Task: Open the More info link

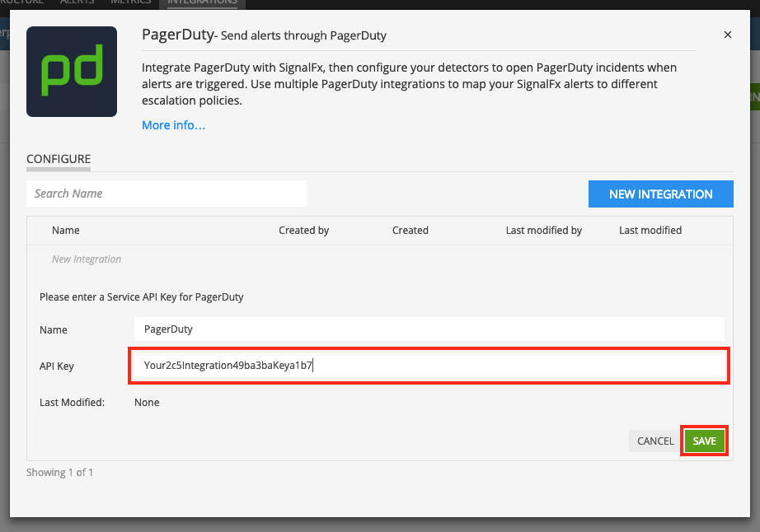Action: click(x=173, y=125)
